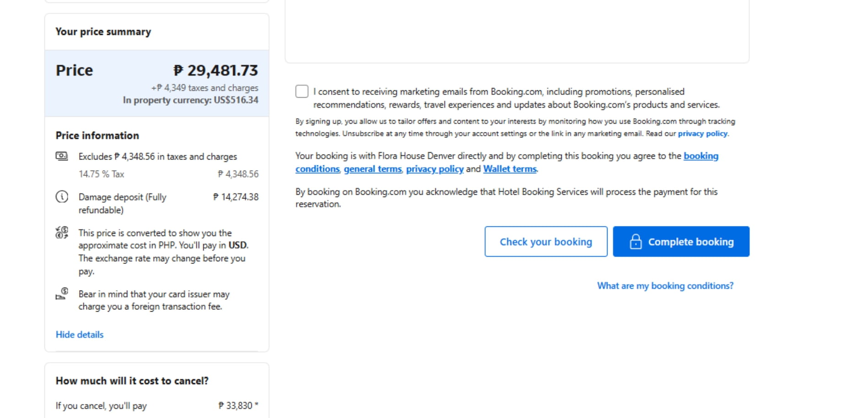Click the Complete booking button
Viewport: 868px width, 418px height.
click(x=681, y=242)
